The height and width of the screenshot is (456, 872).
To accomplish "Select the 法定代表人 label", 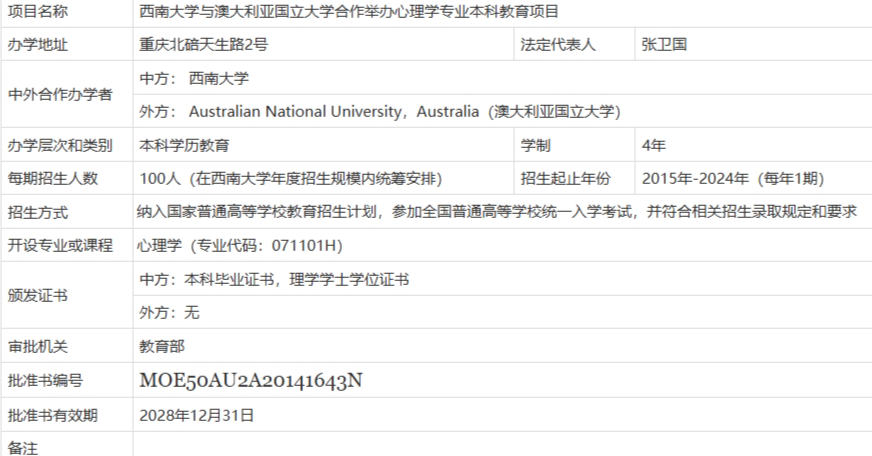I will point(558,44).
